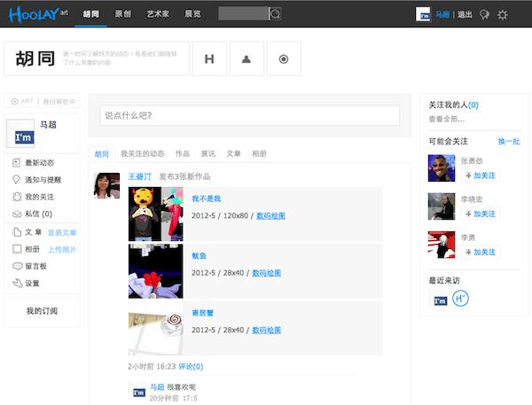
Task: Click the person silhouette icon box
Action: tap(246, 59)
